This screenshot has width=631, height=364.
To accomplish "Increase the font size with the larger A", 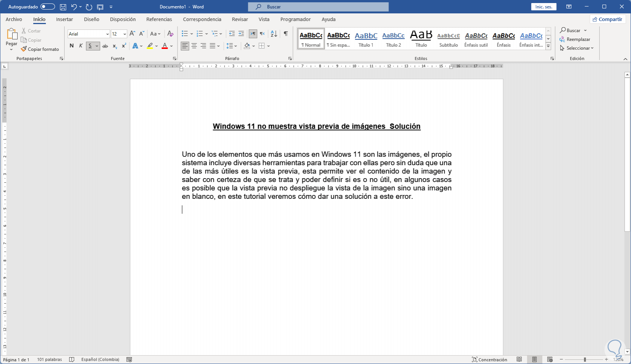I will (132, 34).
